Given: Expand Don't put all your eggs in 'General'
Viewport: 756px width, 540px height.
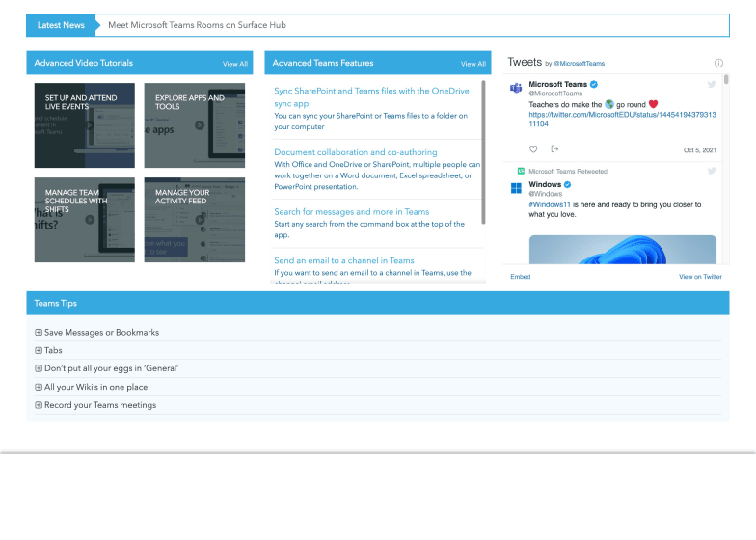Looking at the screenshot, I should (x=39, y=368).
